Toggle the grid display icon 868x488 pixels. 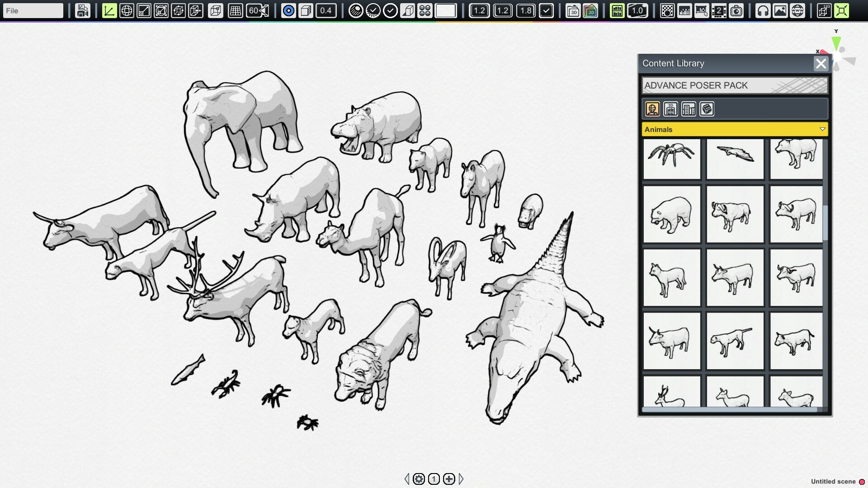pos(235,10)
